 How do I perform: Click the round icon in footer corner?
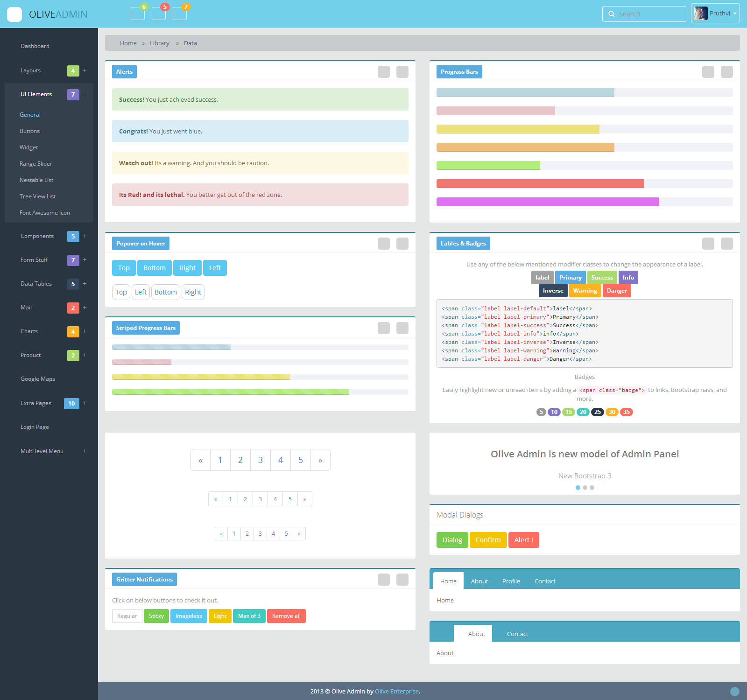[735, 692]
